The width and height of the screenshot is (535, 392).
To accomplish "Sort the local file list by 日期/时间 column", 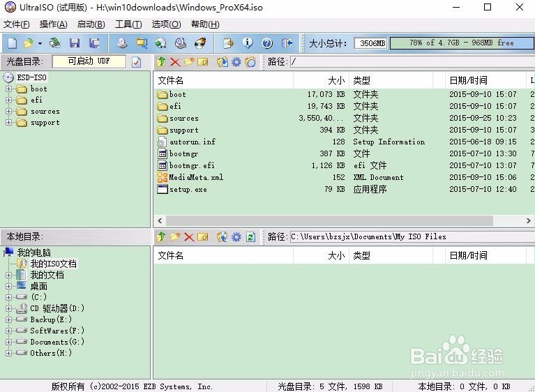I will (485, 255).
